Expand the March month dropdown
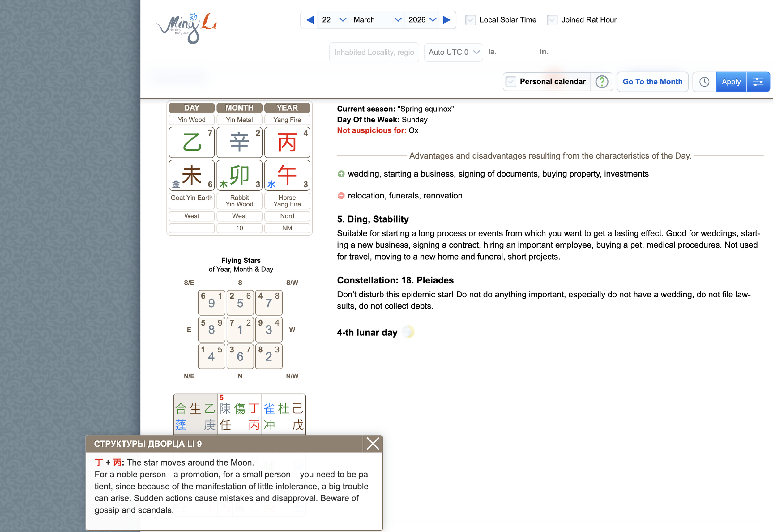Image resolution: width=773 pixels, height=532 pixels. [376, 20]
